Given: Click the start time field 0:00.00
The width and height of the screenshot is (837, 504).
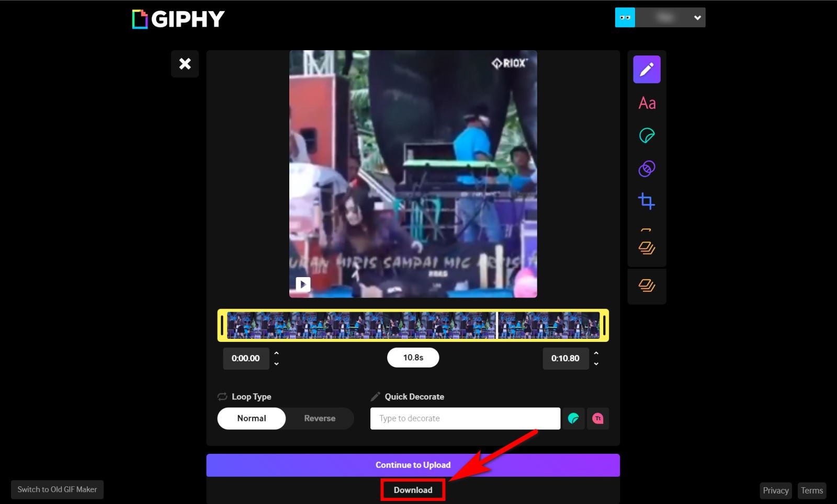Looking at the screenshot, I should [x=246, y=358].
